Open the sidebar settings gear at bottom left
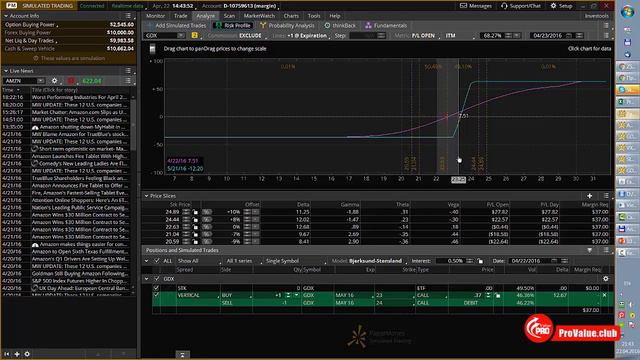This screenshot has height=360, width=640. coord(27,354)
